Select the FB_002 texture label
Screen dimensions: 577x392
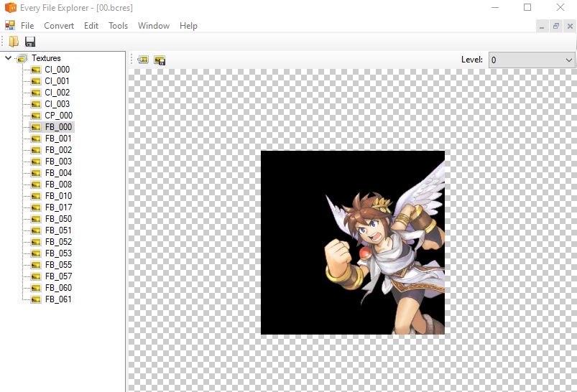58,150
